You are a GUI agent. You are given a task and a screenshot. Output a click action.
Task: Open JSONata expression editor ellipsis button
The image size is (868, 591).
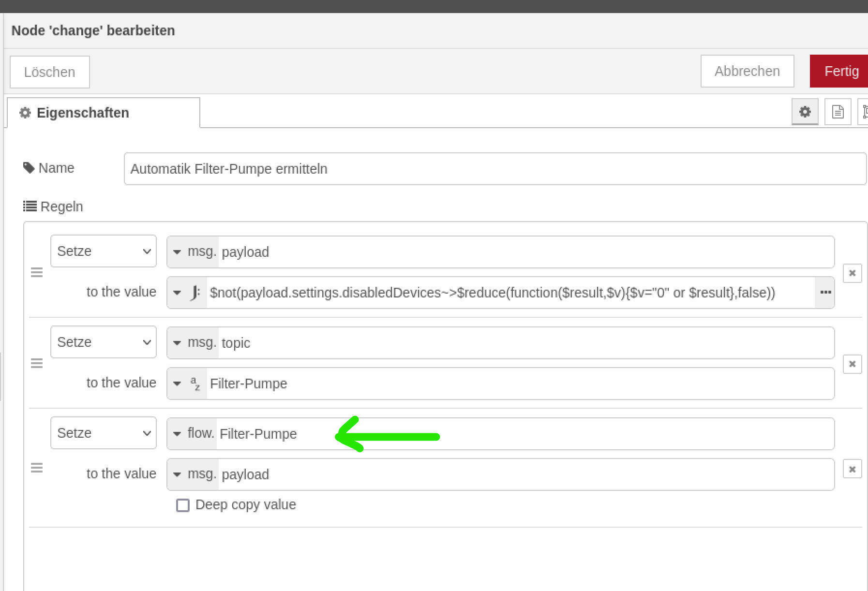[825, 293]
